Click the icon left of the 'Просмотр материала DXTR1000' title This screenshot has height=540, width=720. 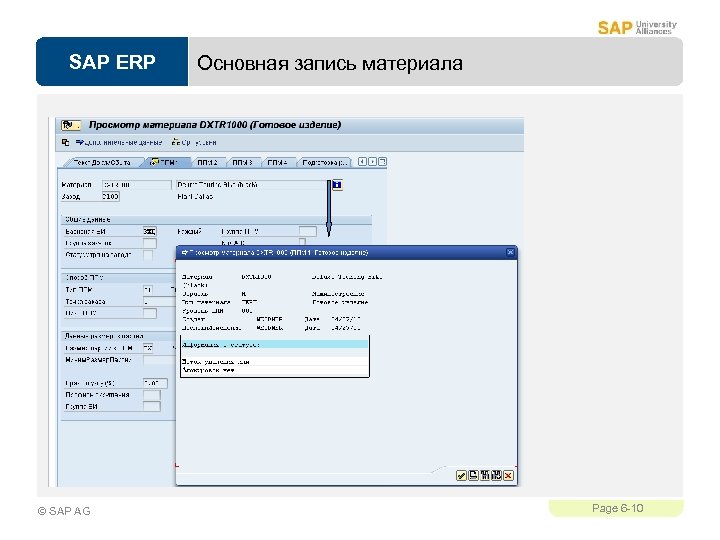[x=70, y=125]
